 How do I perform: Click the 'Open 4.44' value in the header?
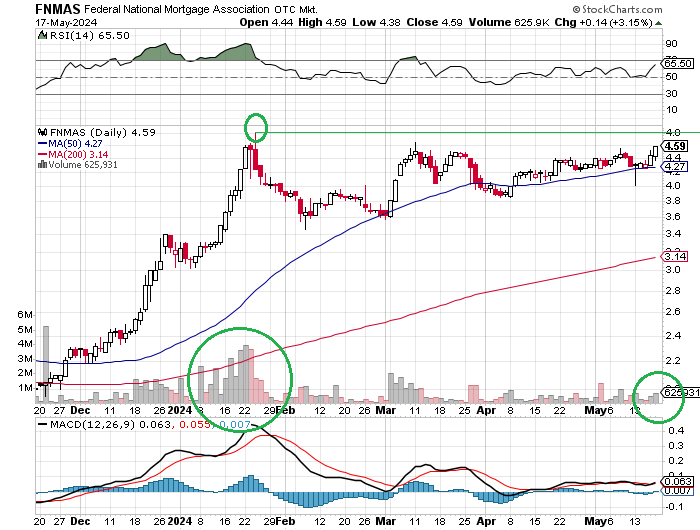coord(266,22)
